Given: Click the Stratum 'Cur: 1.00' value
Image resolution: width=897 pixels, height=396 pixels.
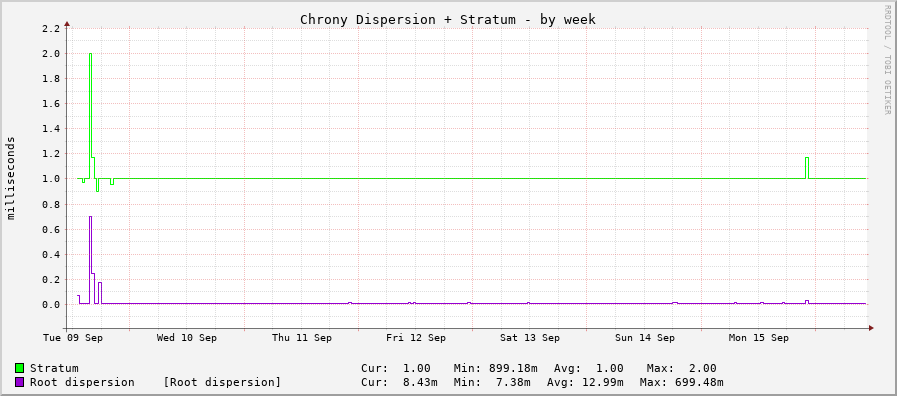Looking at the screenshot, I should coord(396,369).
